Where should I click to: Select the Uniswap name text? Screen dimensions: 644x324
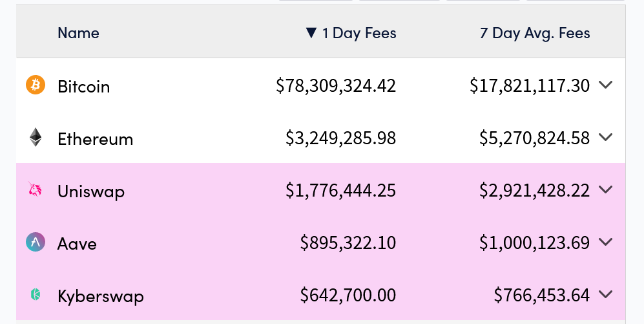click(90, 191)
